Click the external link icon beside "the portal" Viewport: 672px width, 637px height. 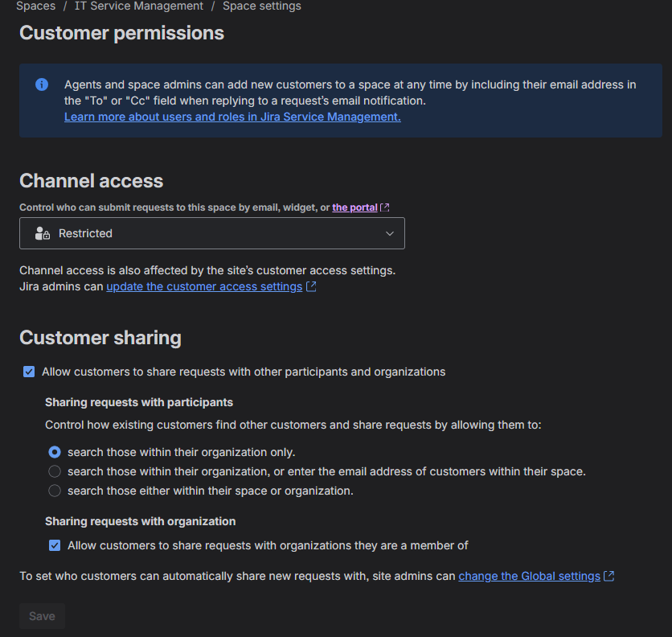384,207
